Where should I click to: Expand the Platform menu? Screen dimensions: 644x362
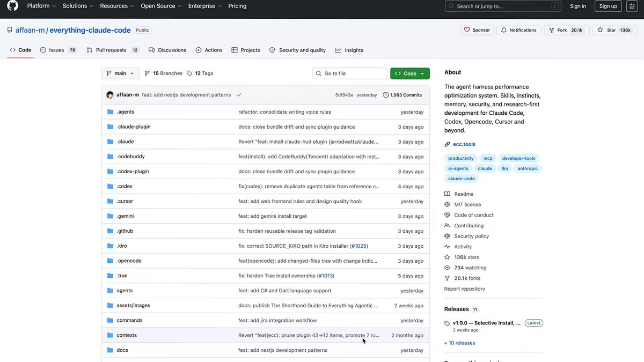[x=41, y=6]
